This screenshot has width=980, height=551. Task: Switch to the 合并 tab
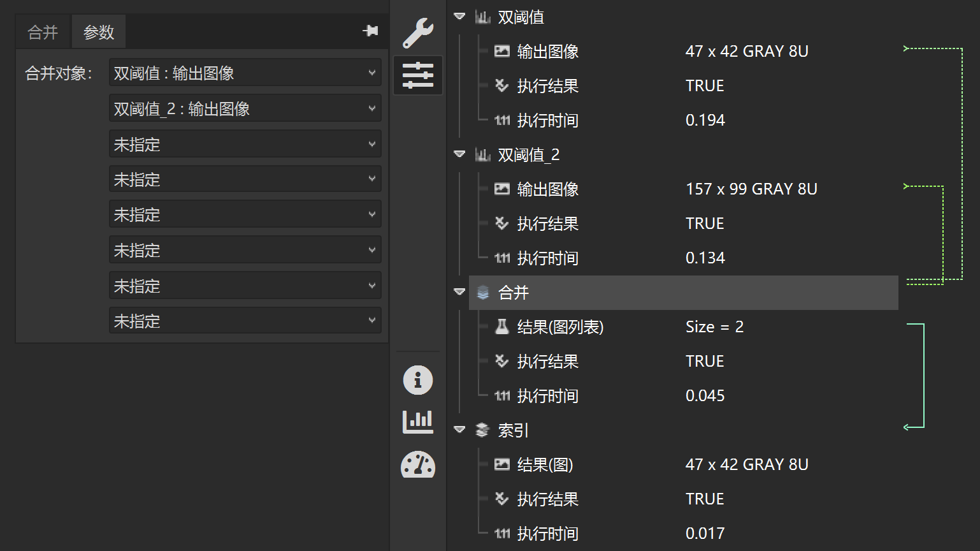click(43, 32)
